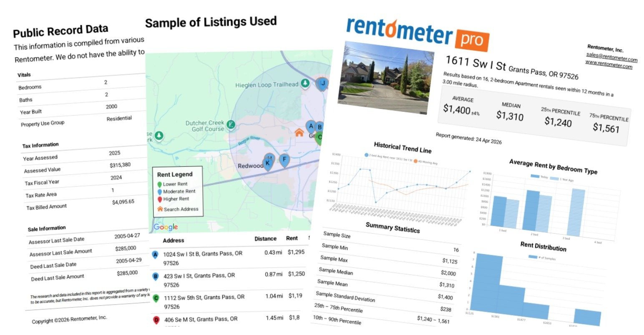
Task: Click the Deed Last Sale Date 2005-04-29
Action: 129,260
